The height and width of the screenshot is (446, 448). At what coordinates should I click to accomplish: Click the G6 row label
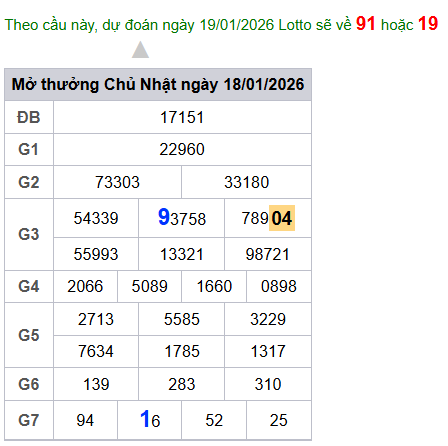point(29,384)
